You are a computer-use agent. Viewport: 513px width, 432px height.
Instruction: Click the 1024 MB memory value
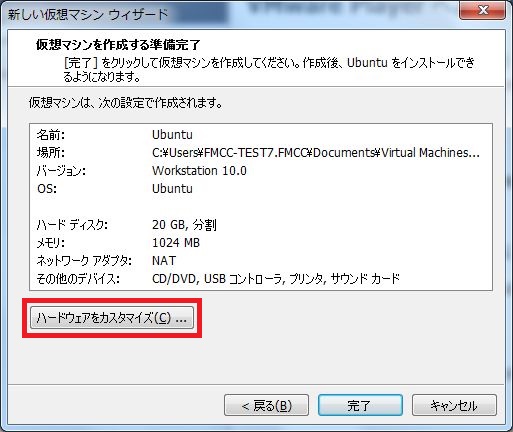[x=176, y=243]
